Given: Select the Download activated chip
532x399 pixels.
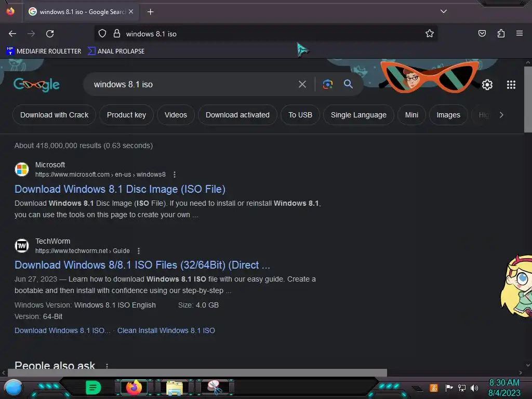Looking at the screenshot, I should pos(237,115).
